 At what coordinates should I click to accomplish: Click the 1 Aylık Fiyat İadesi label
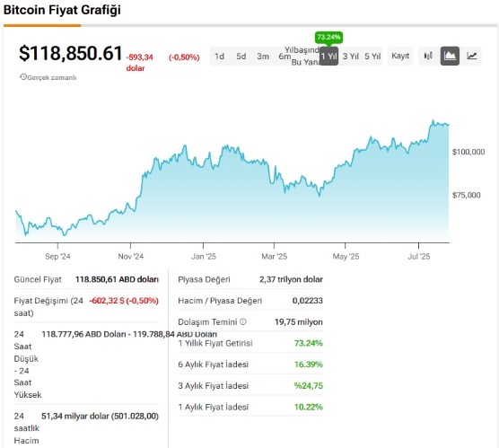(213, 407)
